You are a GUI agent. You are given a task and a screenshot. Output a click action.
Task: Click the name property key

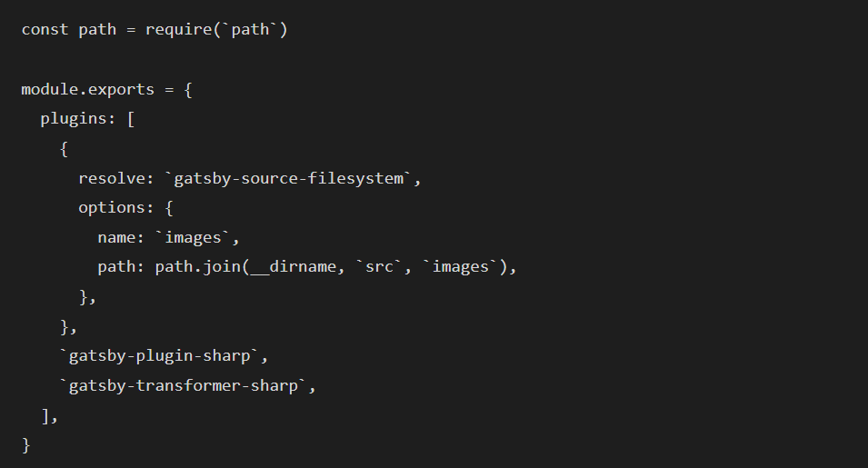coord(116,237)
